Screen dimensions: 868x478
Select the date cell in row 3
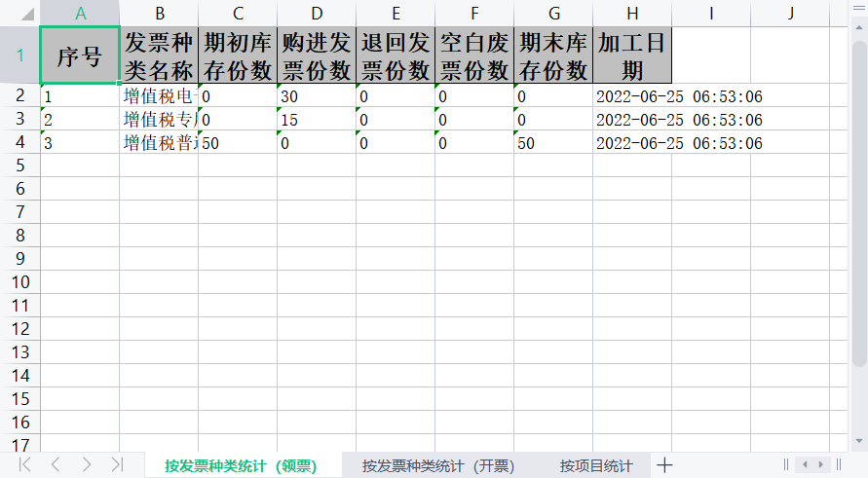(x=632, y=119)
